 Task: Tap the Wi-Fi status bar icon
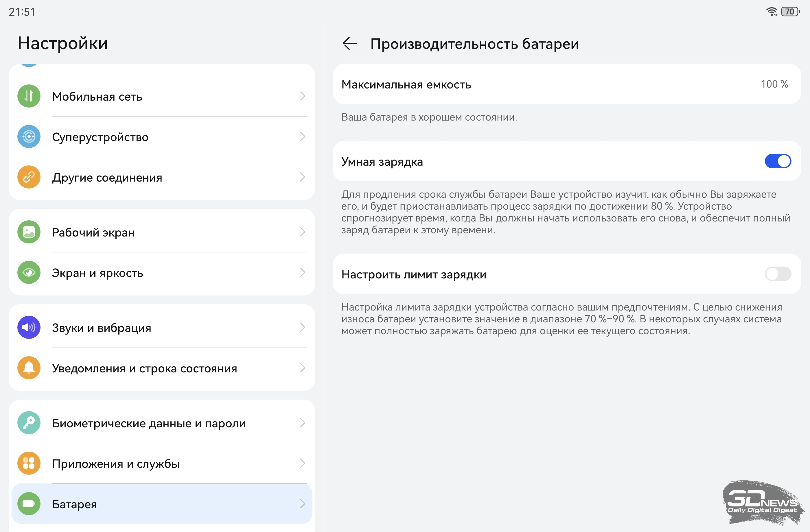(x=771, y=12)
